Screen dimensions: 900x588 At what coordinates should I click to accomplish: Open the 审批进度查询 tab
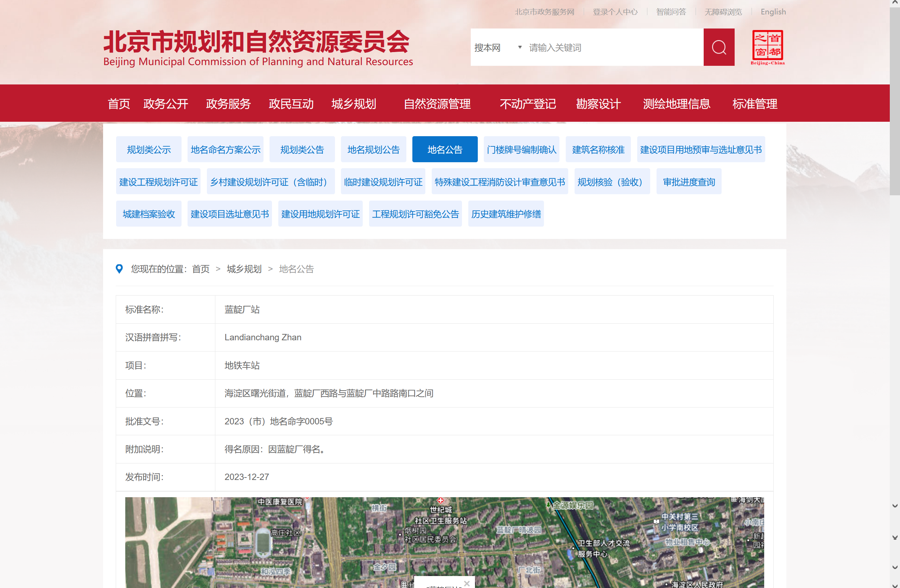(x=689, y=182)
